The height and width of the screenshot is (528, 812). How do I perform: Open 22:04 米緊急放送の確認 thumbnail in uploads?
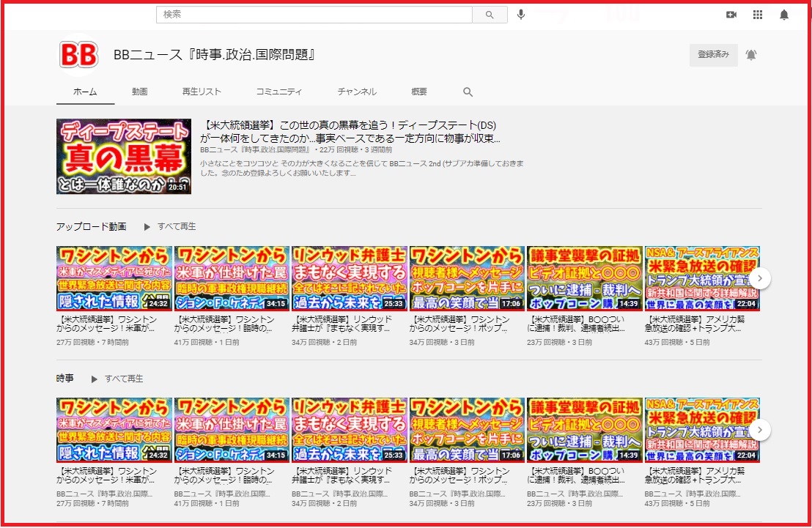point(702,278)
